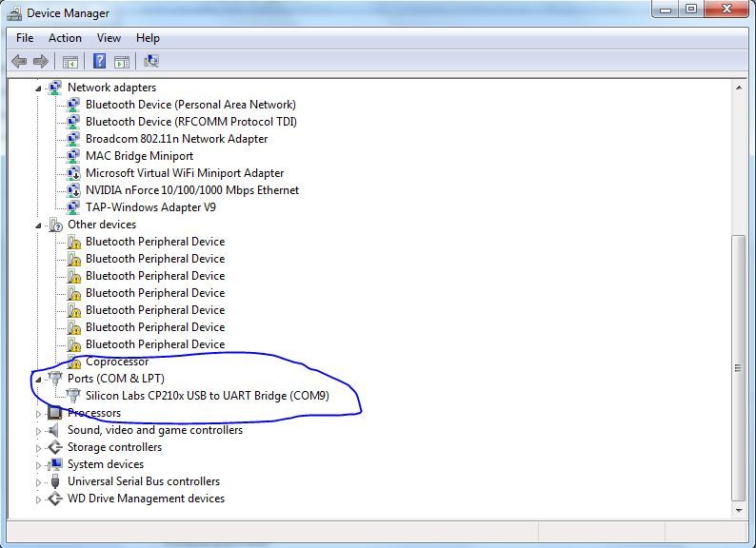This screenshot has width=756, height=548.
Task: Click the warning icon beside Coprocessor
Action: (73, 362)
